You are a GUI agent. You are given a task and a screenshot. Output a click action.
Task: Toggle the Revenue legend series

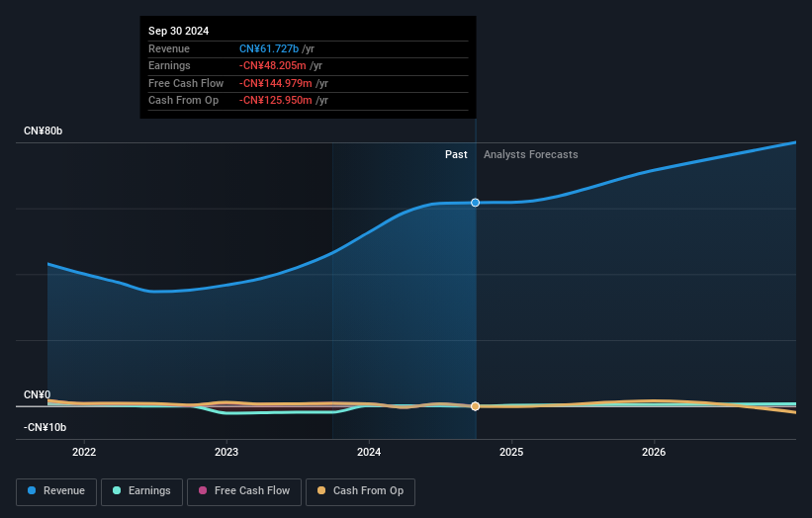(x=56, y=491)
